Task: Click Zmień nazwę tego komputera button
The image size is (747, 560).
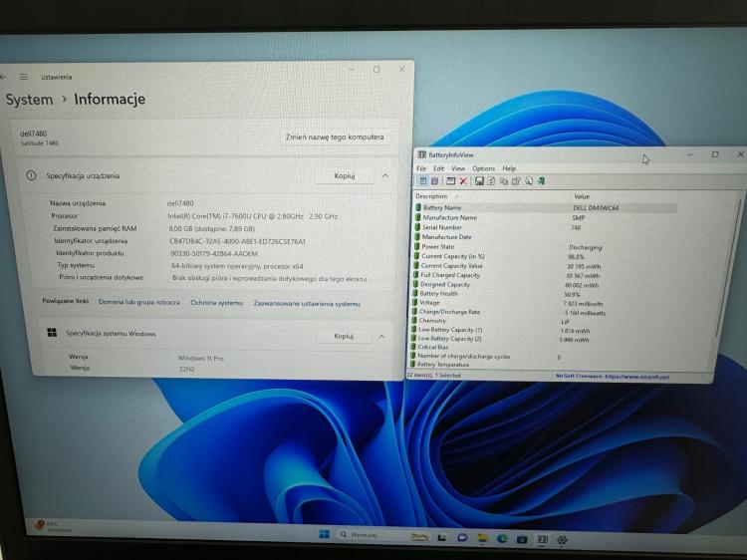Action: pyautogui.click(x=335, y=137)
